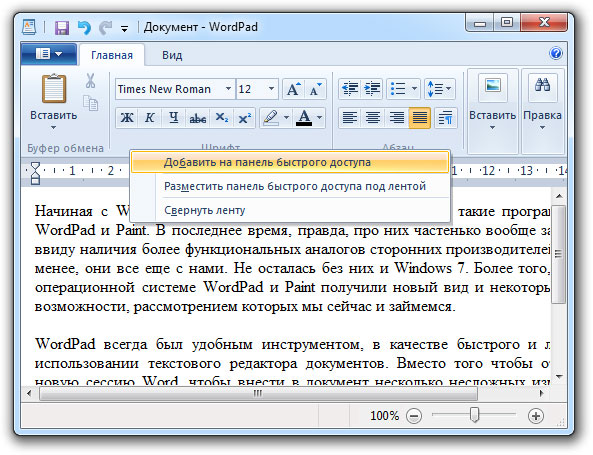
Task: Zoom in with the plus button
Action: pyautogui.click(x=536, y=416)
